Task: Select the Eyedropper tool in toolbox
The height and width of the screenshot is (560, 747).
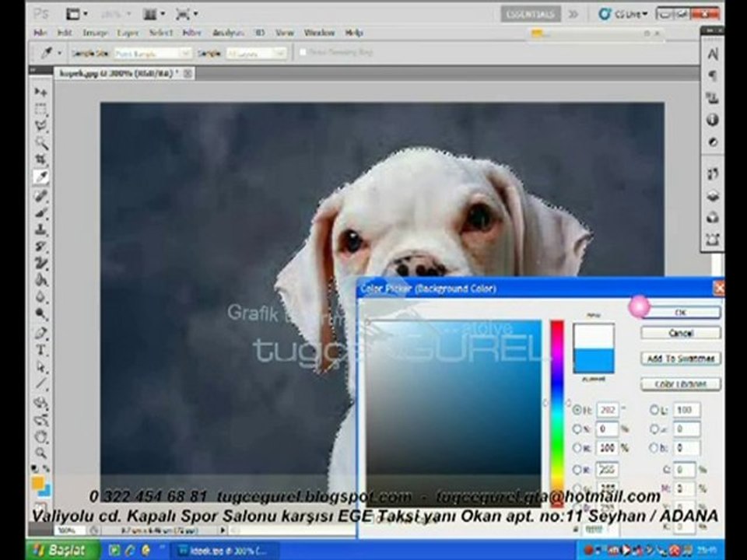Action: (x=41, y=177)
